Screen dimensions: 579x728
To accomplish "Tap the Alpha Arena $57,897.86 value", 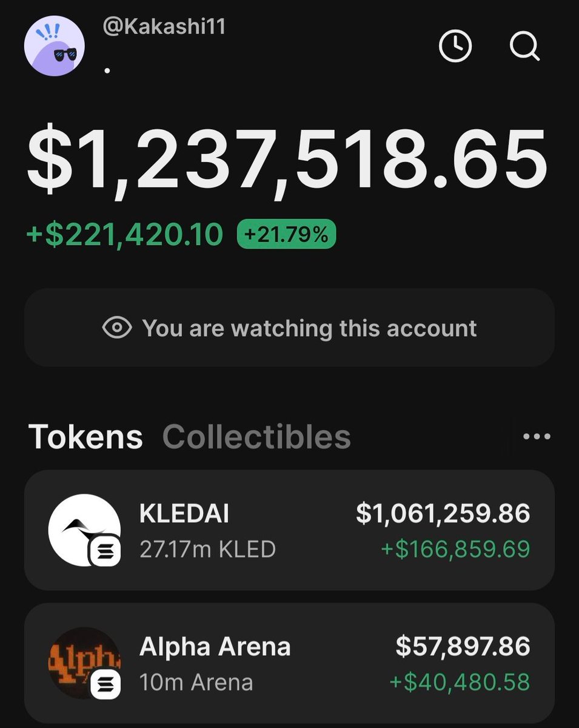I will coord(463,647).
